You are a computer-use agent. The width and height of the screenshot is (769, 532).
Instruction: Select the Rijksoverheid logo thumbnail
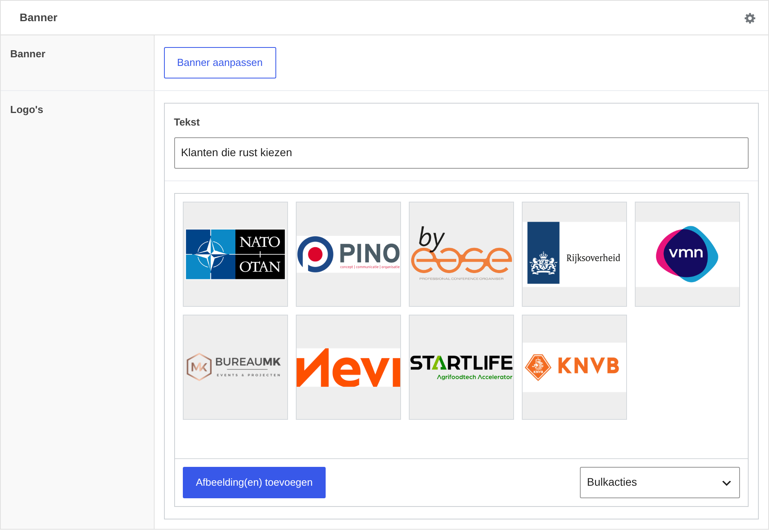click(574, 254)
